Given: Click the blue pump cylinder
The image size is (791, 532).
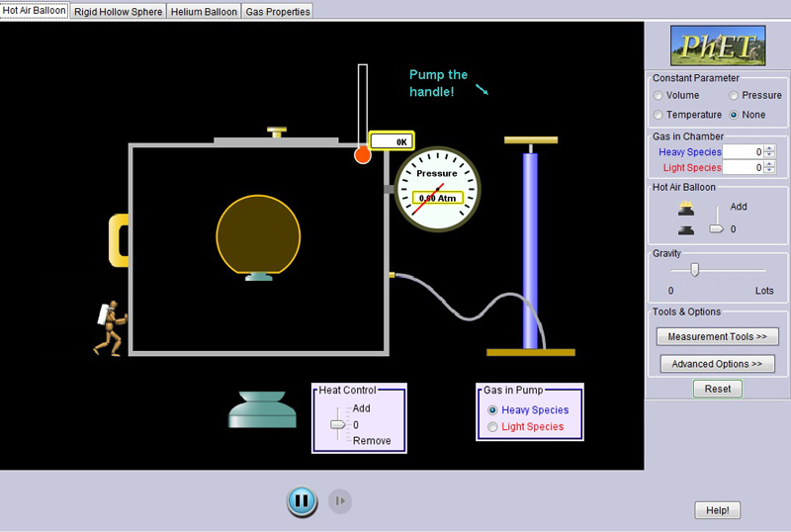Looking at the screenshot, I should tap(530, 251).
